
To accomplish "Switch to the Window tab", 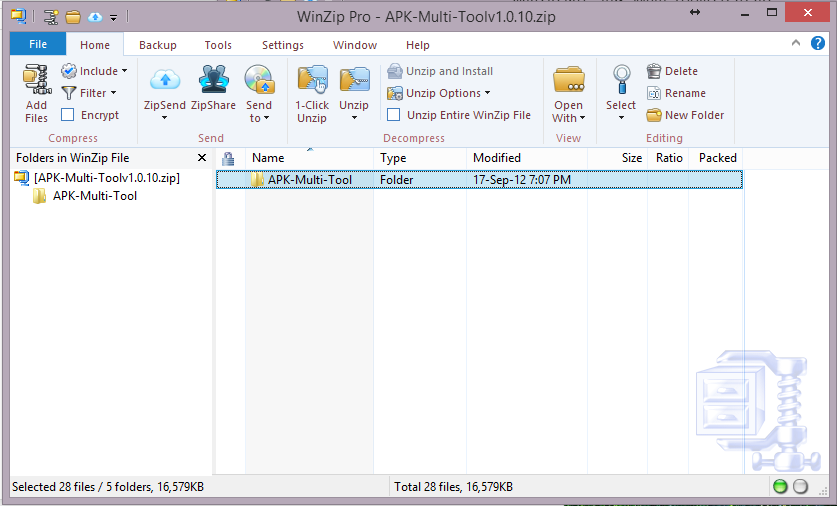I will [x=355, y=45].
